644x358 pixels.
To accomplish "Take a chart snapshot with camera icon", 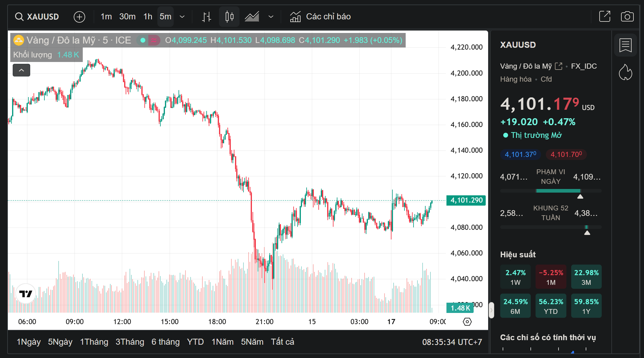I will point(627,17).
